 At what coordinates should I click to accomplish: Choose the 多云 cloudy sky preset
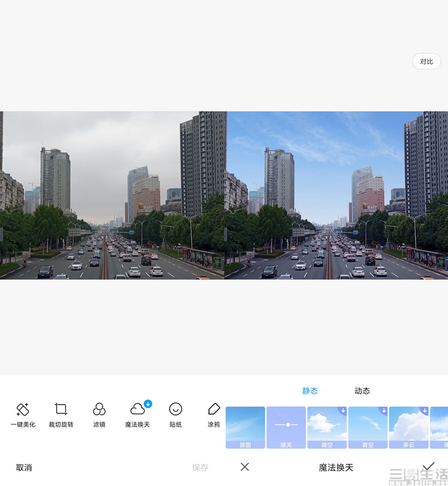[409, 427]
